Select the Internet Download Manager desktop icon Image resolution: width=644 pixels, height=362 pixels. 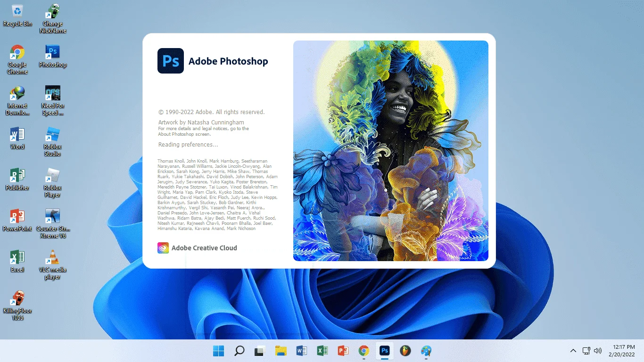click(17, 101)
